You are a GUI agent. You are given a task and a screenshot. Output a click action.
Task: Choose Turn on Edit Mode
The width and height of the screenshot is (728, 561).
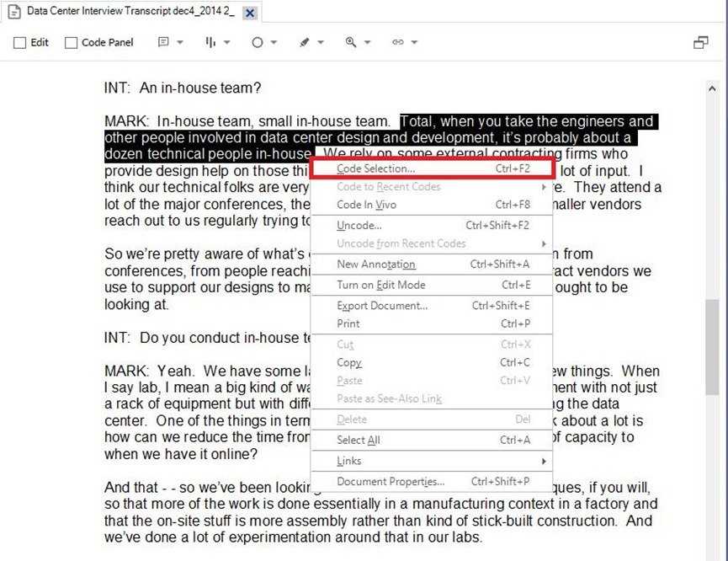(x=433, y=285)
